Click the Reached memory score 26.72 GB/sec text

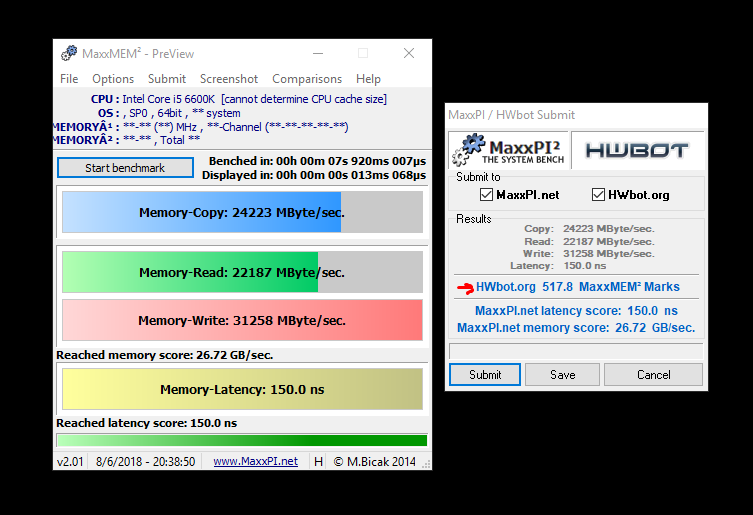coord(165,355)
